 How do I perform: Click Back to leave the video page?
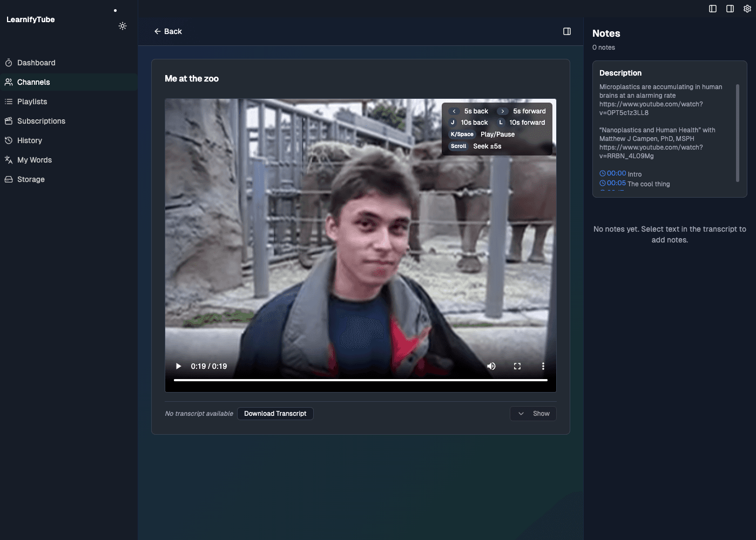point(168,31)
